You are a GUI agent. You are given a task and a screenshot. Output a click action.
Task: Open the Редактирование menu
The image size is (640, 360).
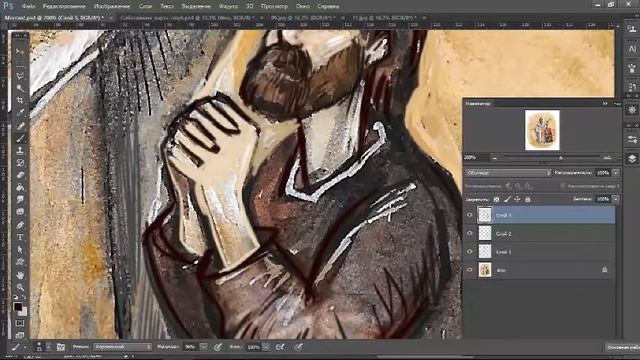click(64, 6)
